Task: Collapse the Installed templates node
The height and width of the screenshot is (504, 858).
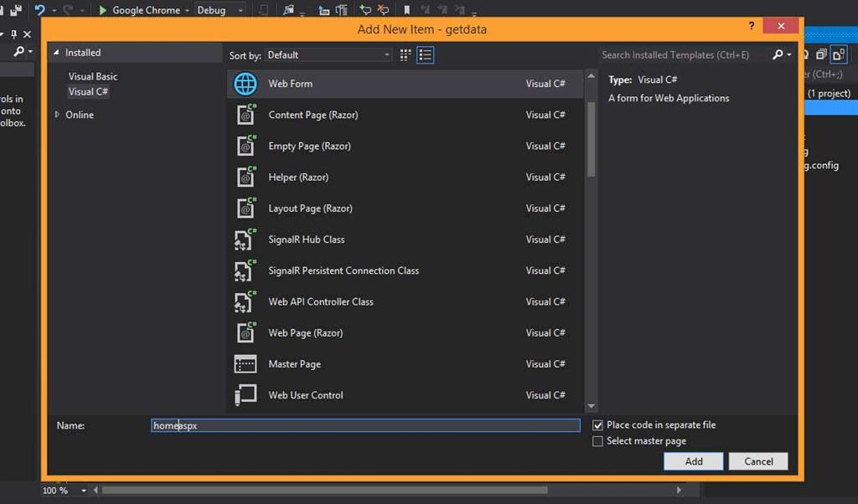Action: tap(56, 53)
